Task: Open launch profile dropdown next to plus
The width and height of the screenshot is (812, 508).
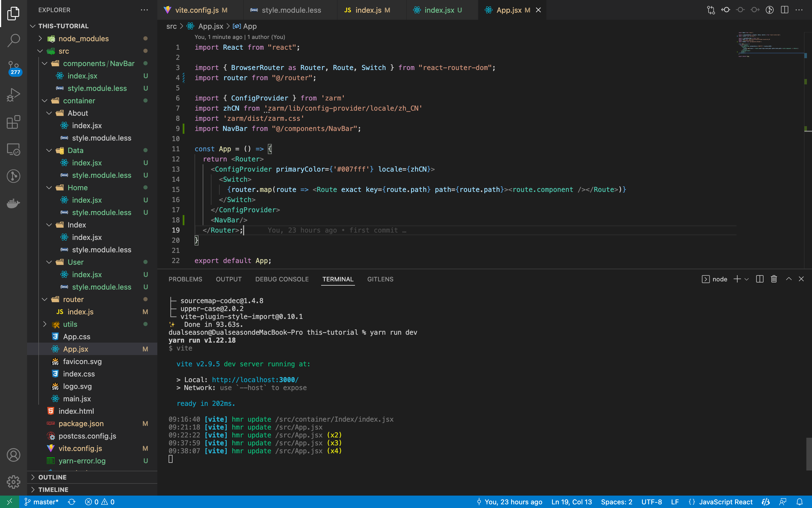Action: point(747,279)
